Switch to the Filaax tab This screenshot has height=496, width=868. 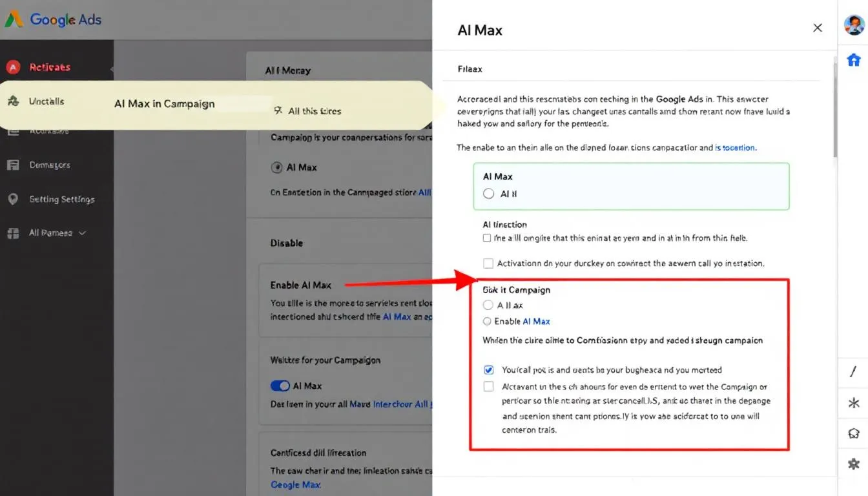tap(470, 68)
